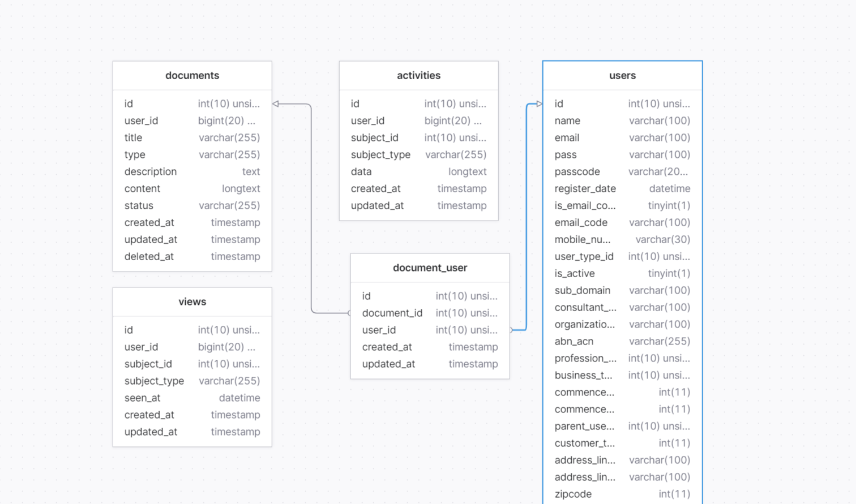Click the email field in users table
Image resolution: width=856 pixels, height=504 pixels.
coord(567,137)
